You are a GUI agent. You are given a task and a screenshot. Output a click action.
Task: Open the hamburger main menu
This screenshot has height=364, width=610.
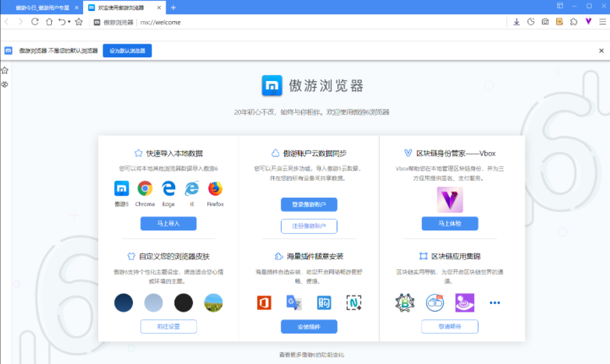(x=601, y=22)
